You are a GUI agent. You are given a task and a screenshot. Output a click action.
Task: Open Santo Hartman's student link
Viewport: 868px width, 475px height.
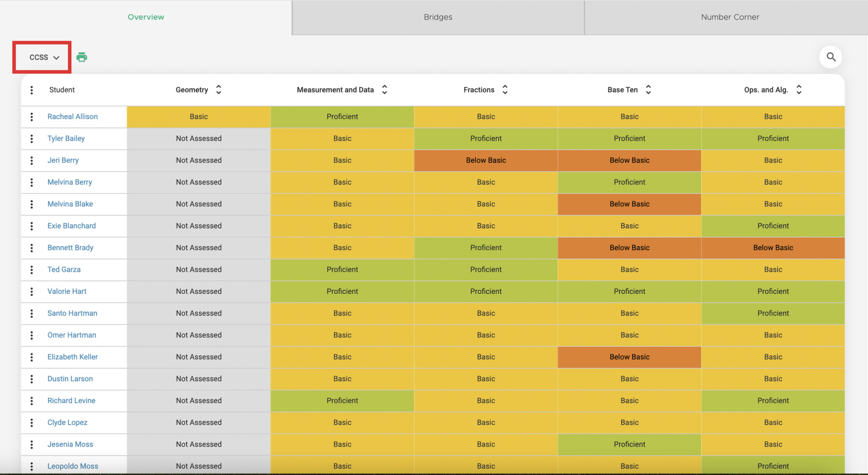point(72,313)
